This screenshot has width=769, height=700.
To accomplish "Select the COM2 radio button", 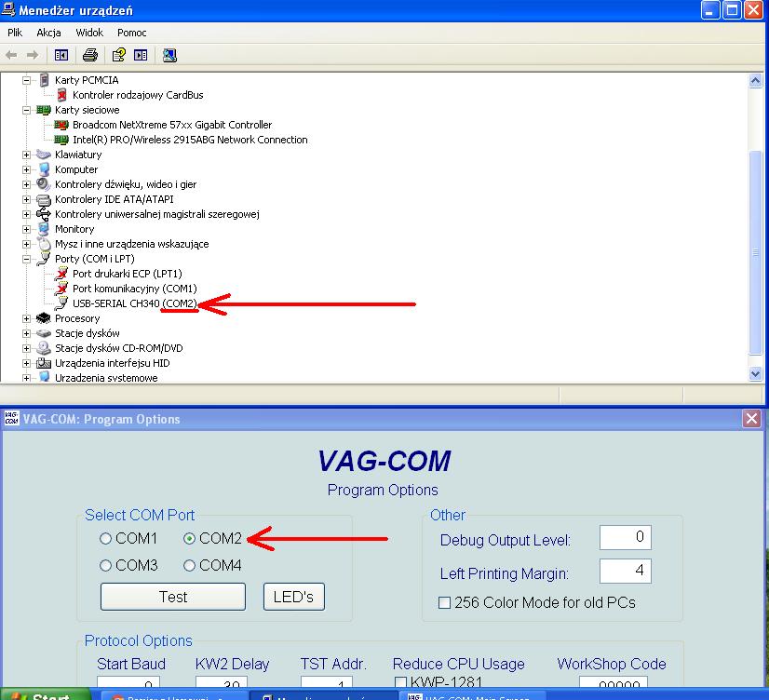I will coord(189,539).
